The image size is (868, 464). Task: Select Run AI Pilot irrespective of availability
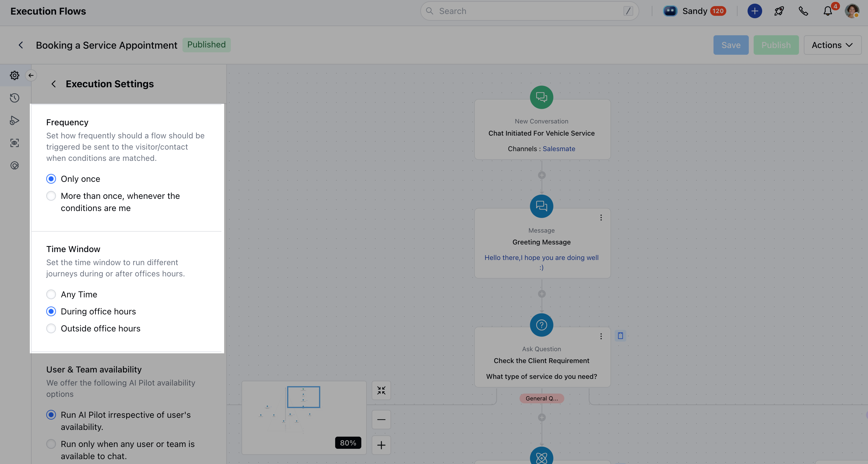(x=51, y=415)
